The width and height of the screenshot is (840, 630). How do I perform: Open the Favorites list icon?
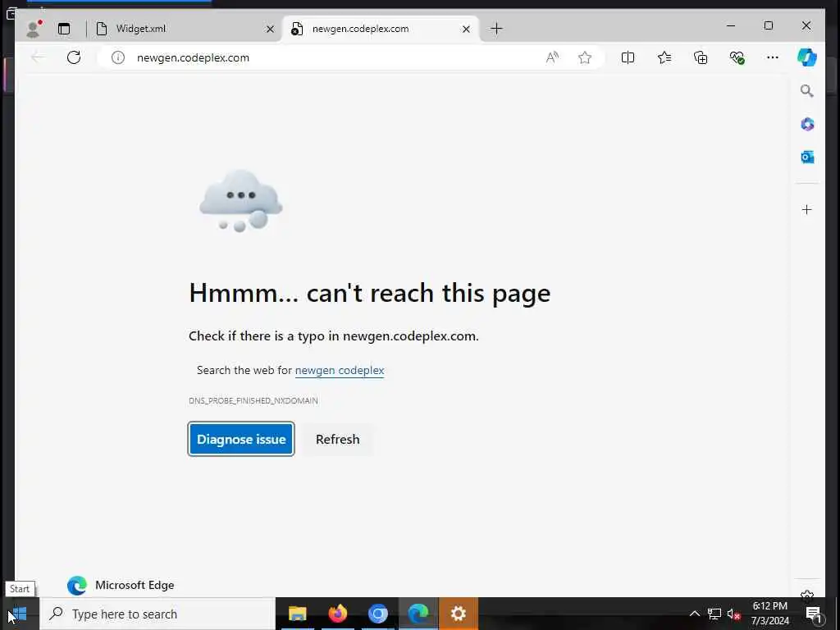(664, 57)
